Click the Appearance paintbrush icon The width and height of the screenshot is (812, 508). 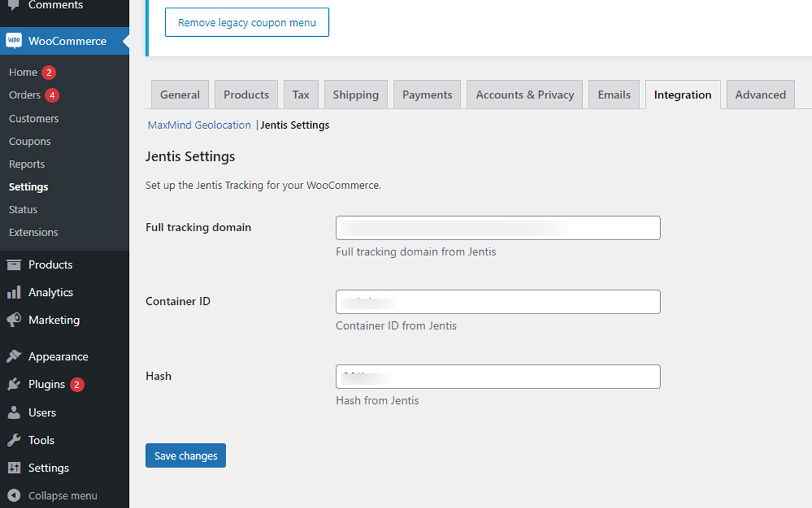(14, 356)
